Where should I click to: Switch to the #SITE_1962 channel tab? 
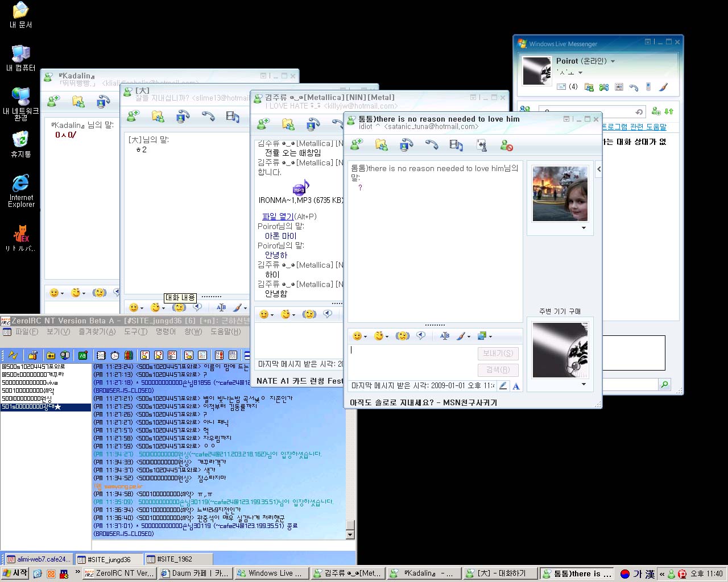coord(176,559)
